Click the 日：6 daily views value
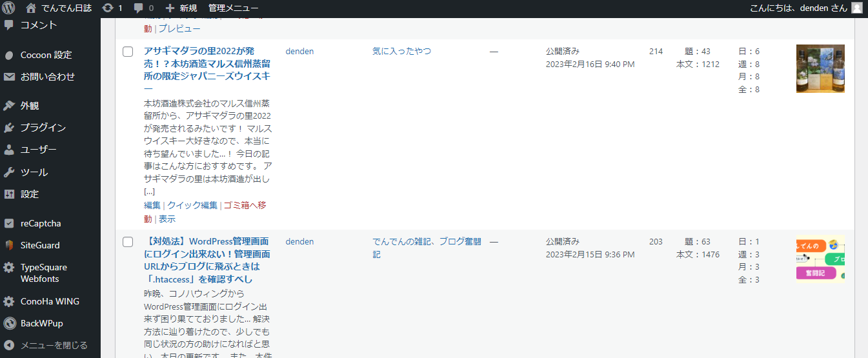 (749, 51)
